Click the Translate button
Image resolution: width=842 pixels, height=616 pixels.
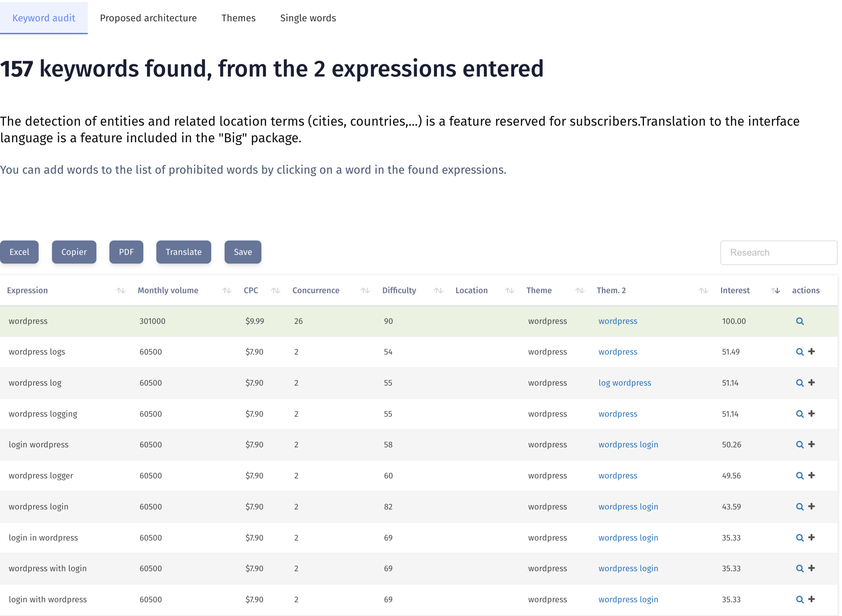tap(184, 252)
